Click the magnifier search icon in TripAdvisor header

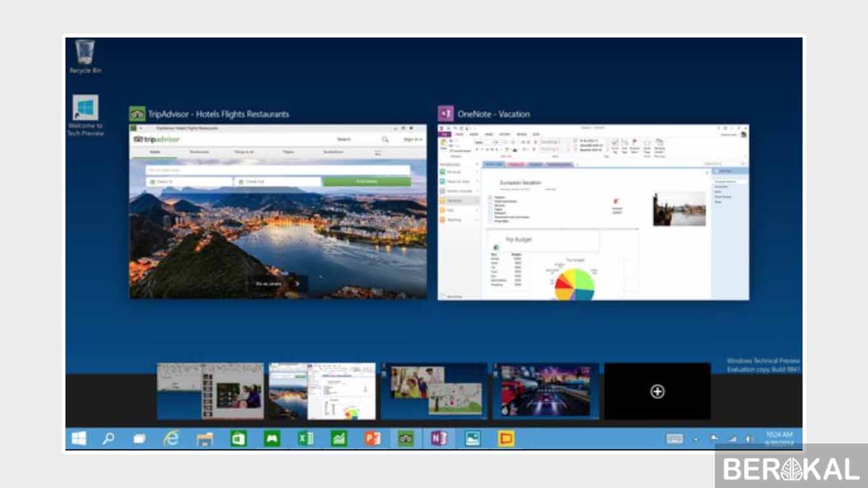(385, 139)
